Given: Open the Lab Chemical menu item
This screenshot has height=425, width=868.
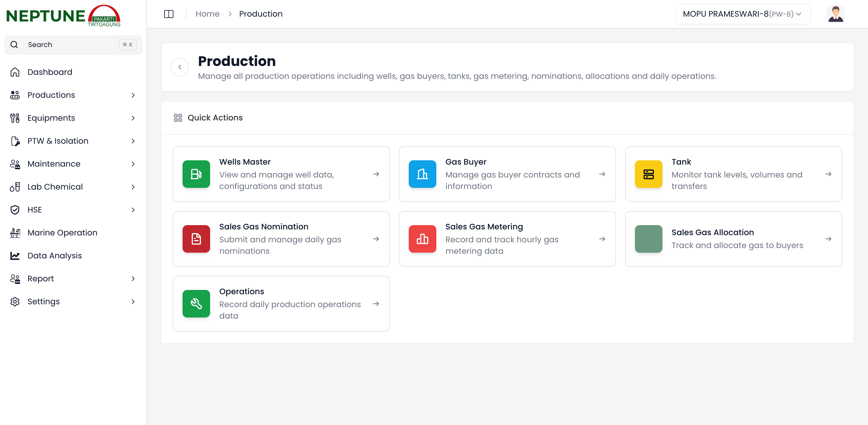Looking at the screenshot, I should click(55, 187).
